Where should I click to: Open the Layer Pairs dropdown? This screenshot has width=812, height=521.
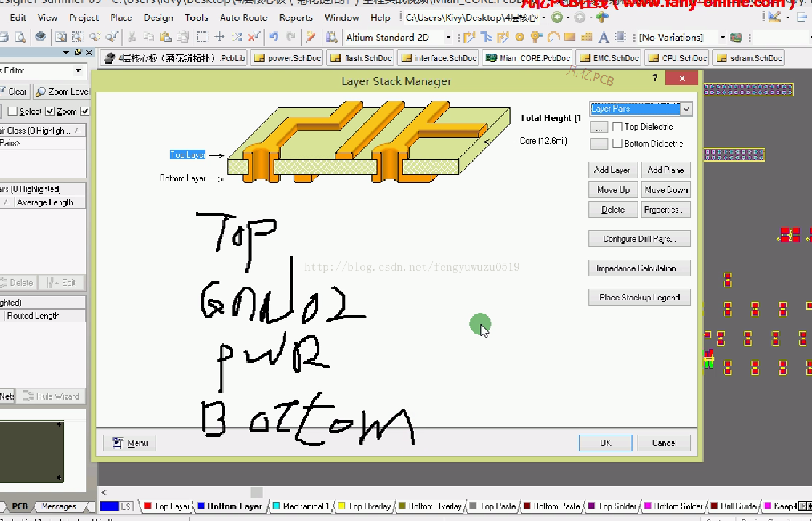(x=686, y=109)
